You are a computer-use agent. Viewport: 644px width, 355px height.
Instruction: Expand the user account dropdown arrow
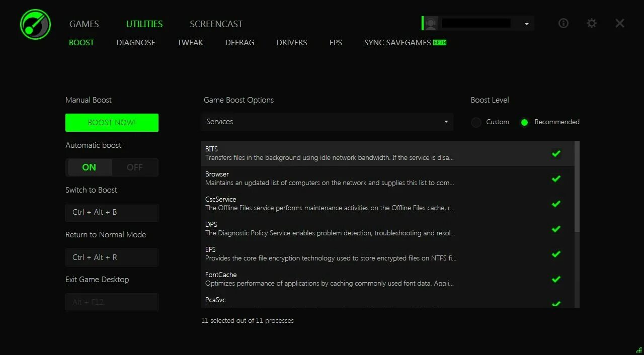pos(527,24)
